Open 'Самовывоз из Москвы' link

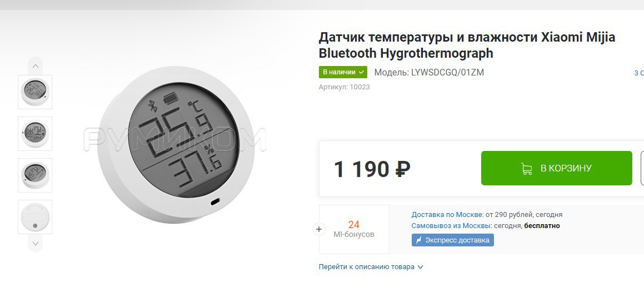pyautogui.click(x=451, y=226)
